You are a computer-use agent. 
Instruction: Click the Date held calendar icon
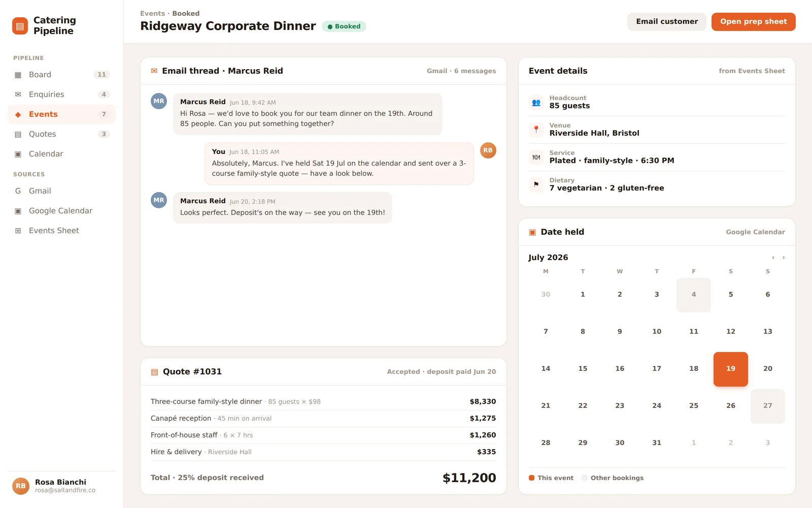coord(532,232)
